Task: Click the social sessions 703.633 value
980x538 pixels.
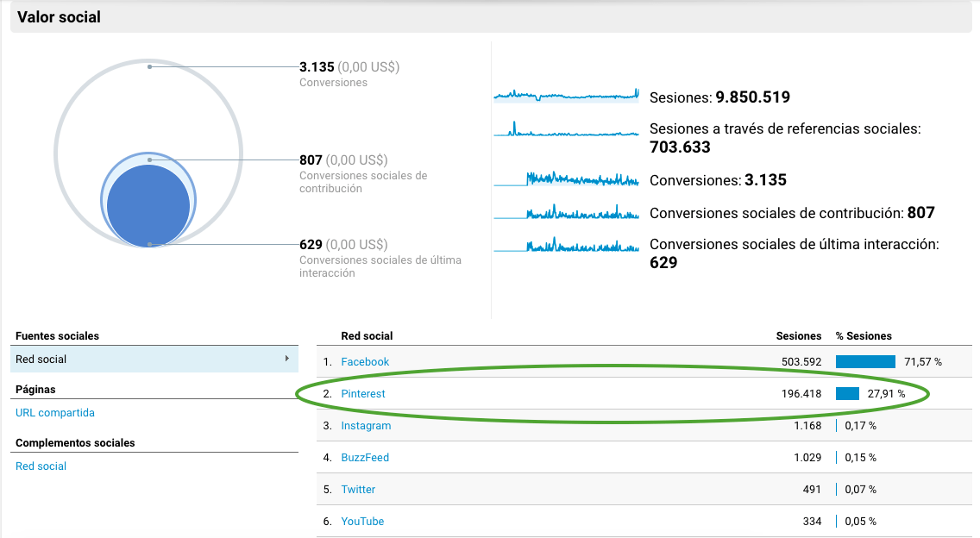Action: (680, 147)
